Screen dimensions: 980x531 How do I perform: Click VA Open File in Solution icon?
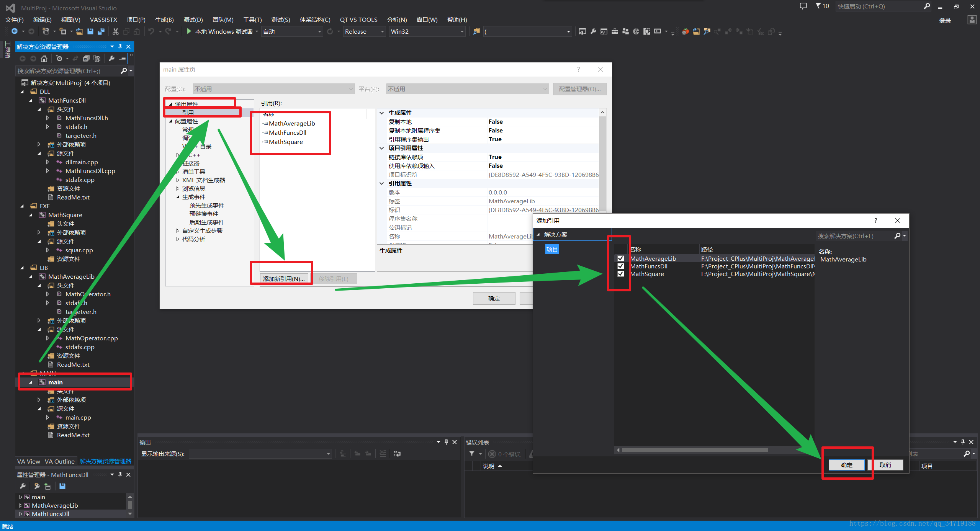click(696, 31)
